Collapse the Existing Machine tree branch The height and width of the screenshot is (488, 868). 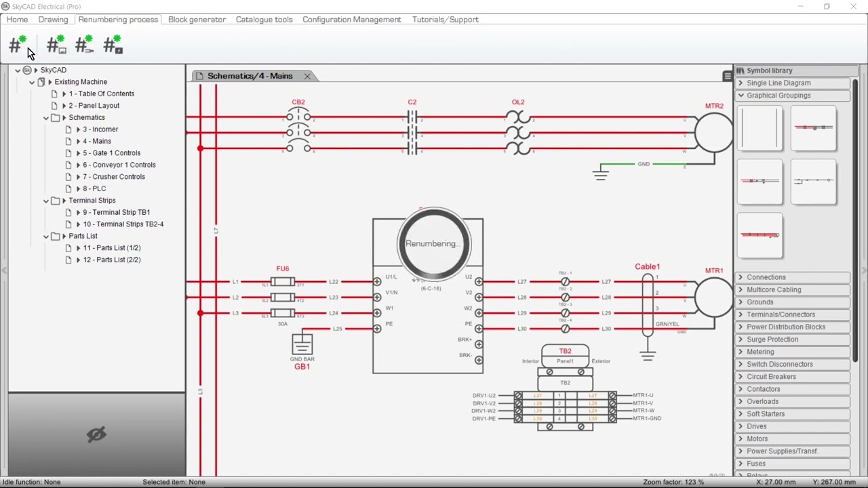tap(31, 81)
